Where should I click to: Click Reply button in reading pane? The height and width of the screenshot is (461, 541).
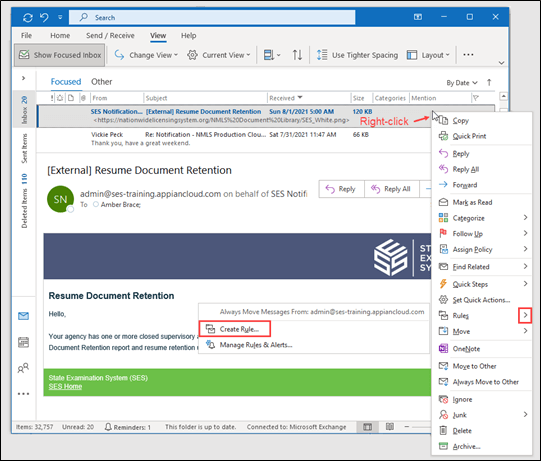click(x=341, y=189)
